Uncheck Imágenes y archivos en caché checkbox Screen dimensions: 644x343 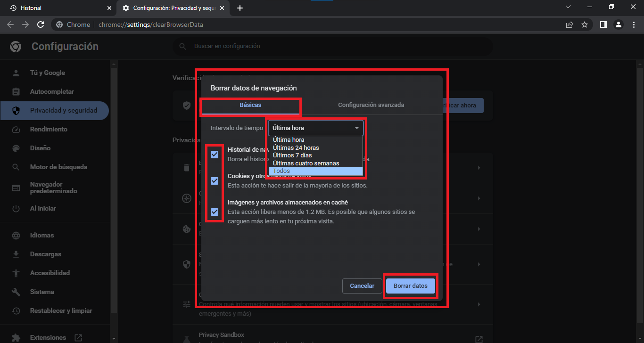click(x=215, y=212)
